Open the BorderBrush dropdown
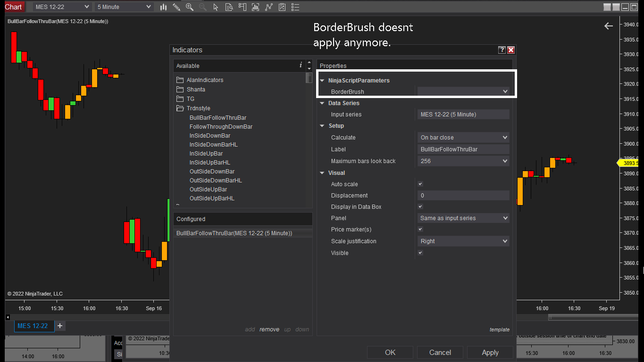Screen dimensions: 644x362 pyautogui.click(x=463, y=91)
